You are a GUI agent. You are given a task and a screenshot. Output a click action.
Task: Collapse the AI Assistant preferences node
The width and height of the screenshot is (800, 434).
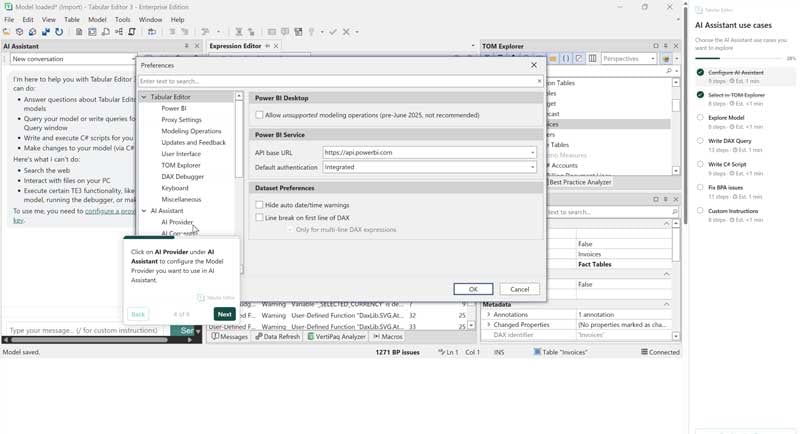(x=144, y=211)
